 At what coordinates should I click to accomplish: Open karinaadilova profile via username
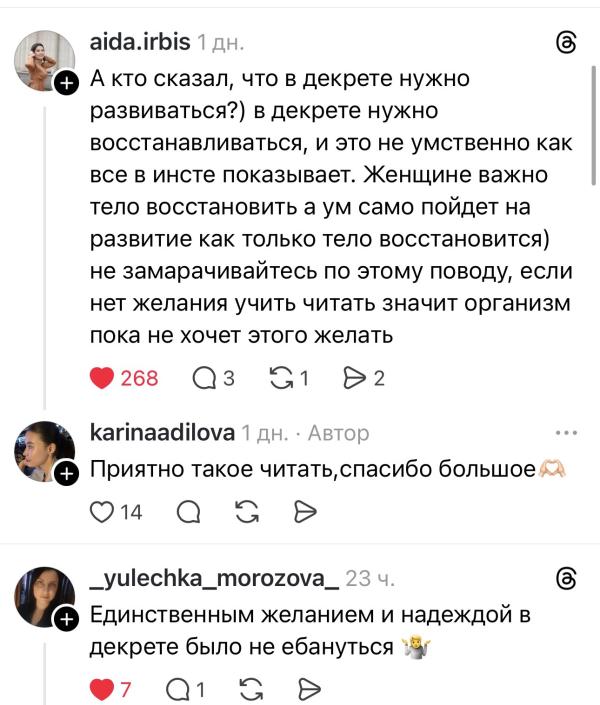(x=162, y=433)
